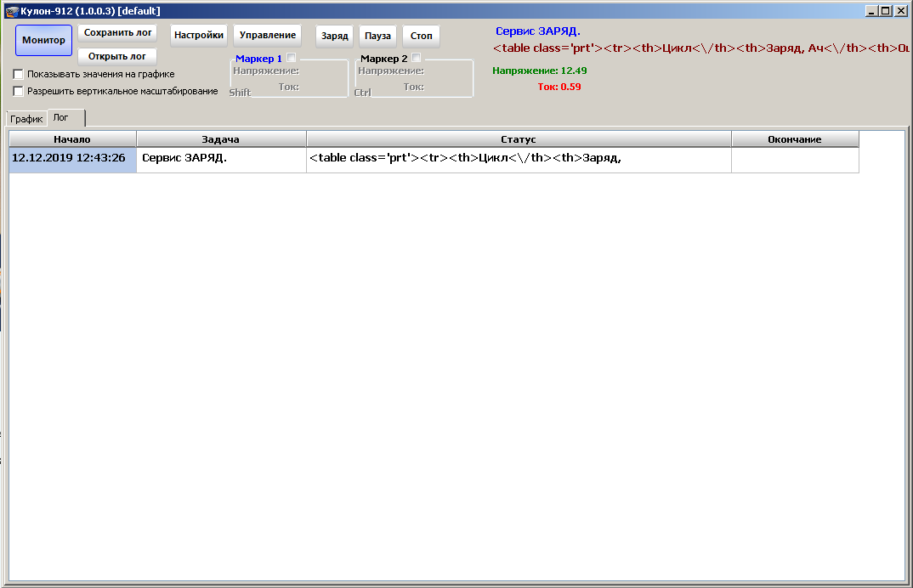Image resolution: width=913 pixels, height=588 pixels.
Task: Toggle Разрешить вертикальное масштабирование checkbox
Action: (19, 91)
